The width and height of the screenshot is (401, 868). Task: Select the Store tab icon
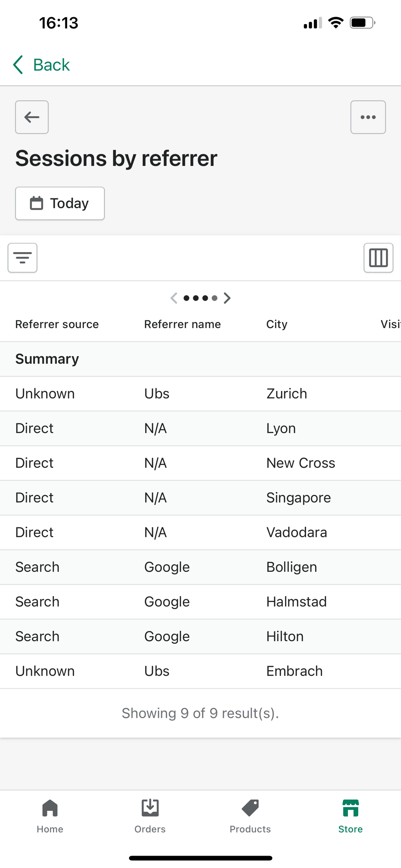coord(351,808)
